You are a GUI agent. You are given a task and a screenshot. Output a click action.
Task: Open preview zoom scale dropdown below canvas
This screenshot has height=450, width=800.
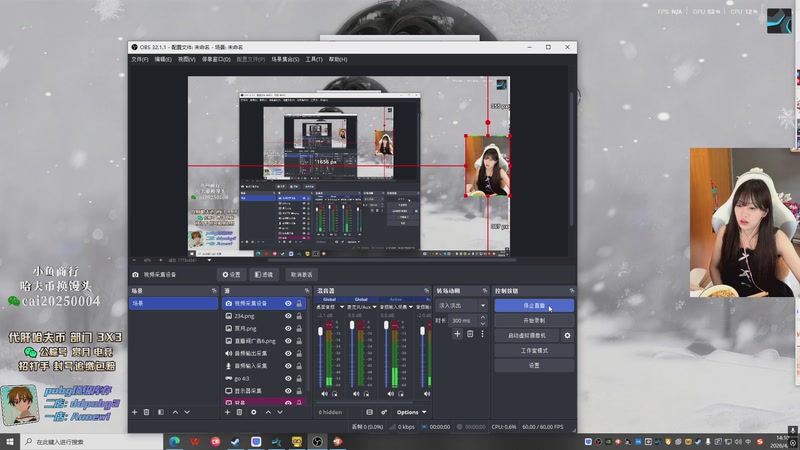(x=209, y=260)
